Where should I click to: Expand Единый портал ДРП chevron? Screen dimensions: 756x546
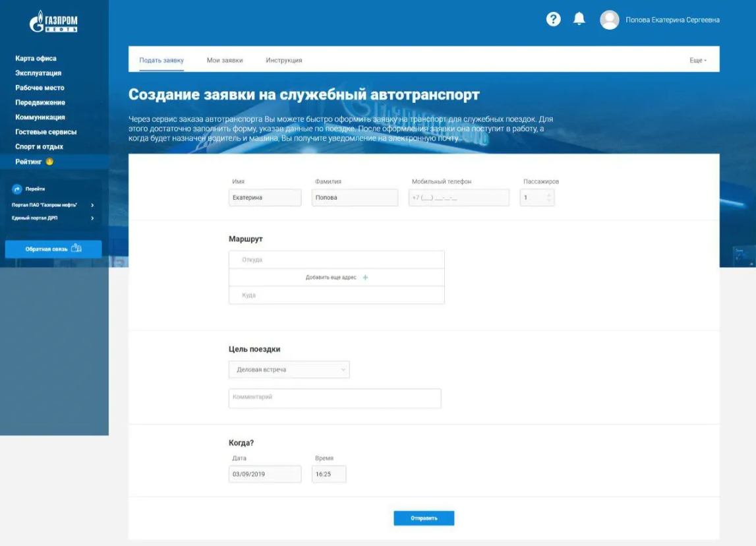click(92, 218)
